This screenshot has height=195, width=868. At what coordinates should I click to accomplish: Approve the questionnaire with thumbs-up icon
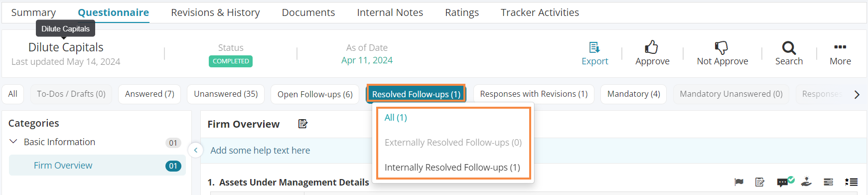pos(651,47)
